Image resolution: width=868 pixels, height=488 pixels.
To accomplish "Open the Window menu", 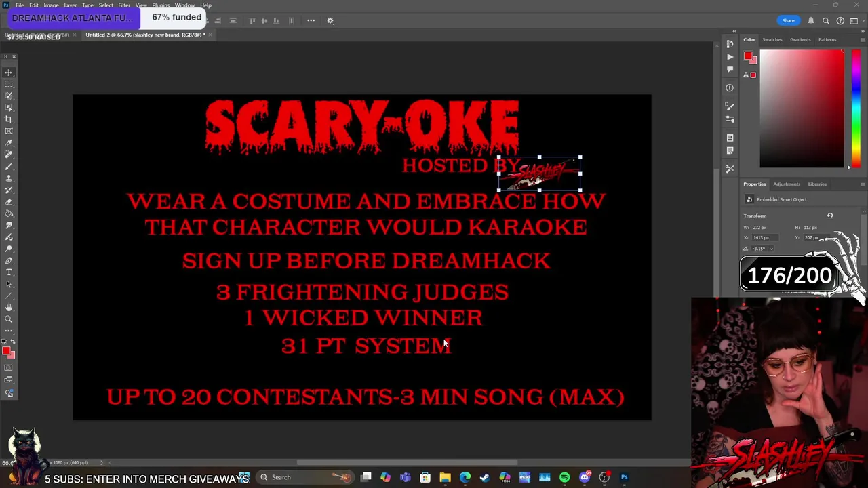I will 184,5.
